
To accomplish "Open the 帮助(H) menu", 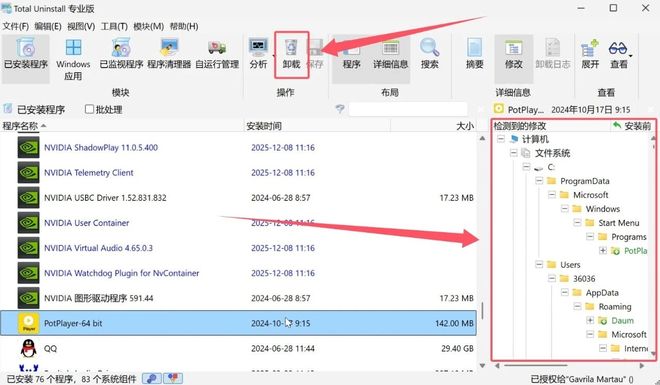I will [x=184, y=26].
